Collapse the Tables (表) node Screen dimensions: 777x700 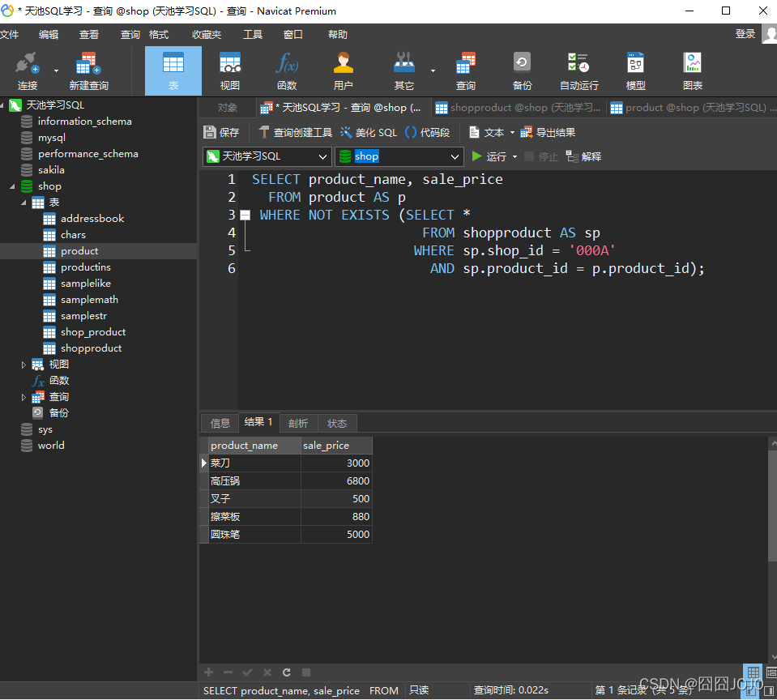tap(23, 203)
